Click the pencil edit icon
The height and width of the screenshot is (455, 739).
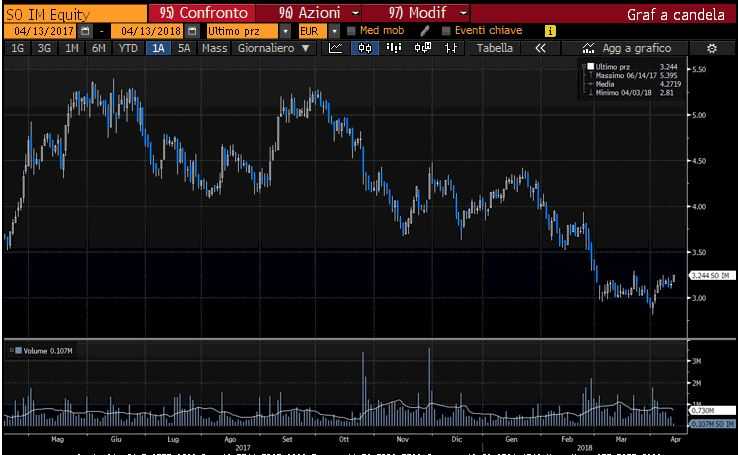[425, 31]
